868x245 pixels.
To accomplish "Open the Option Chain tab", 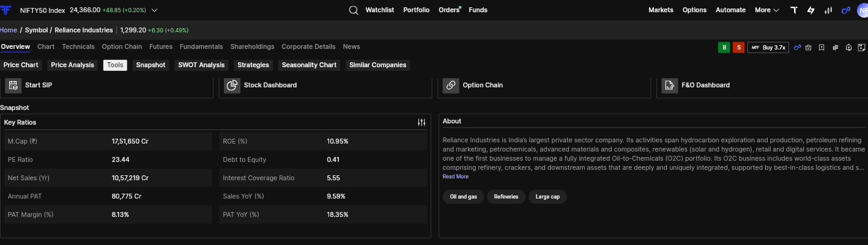I will coord(122,46).
